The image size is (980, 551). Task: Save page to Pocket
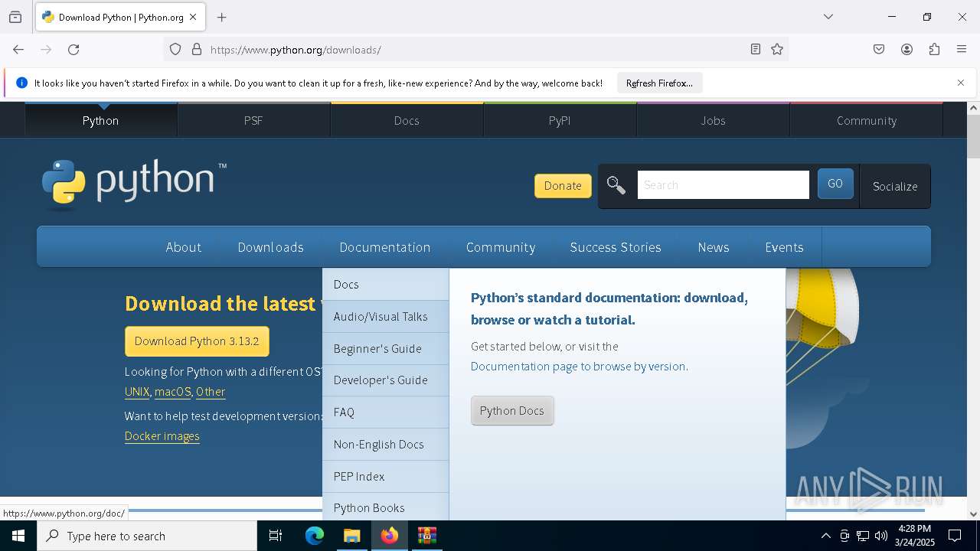[x=879, y=50]
